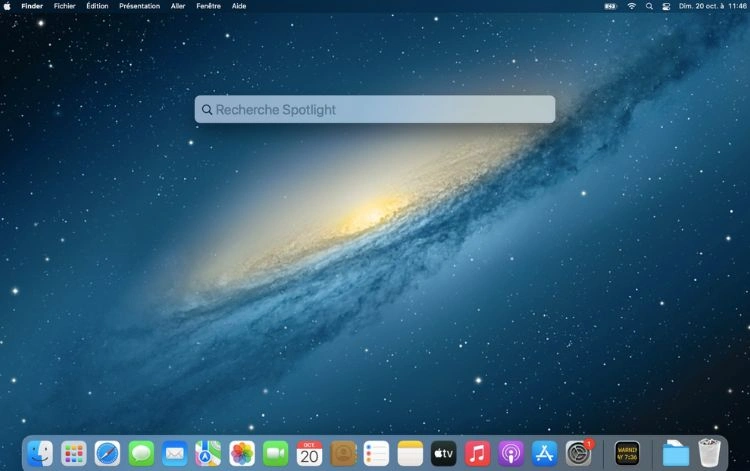
Task: Open the Wi-Fi menu bar icon
Action: [631, 6]
